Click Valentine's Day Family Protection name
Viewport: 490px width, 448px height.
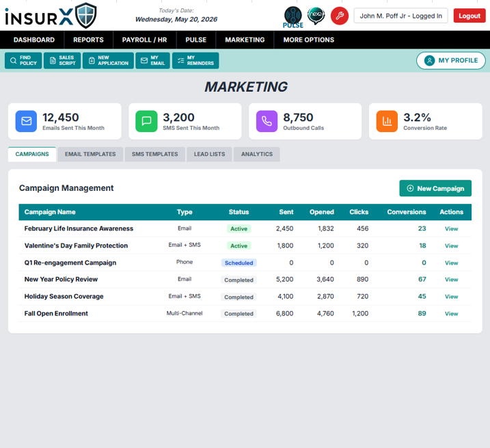76,246
